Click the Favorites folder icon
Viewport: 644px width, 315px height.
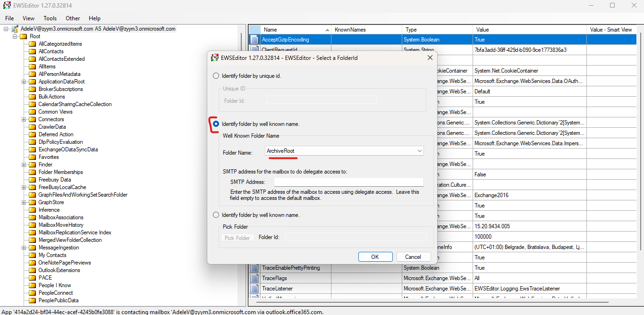click(33, 157)
